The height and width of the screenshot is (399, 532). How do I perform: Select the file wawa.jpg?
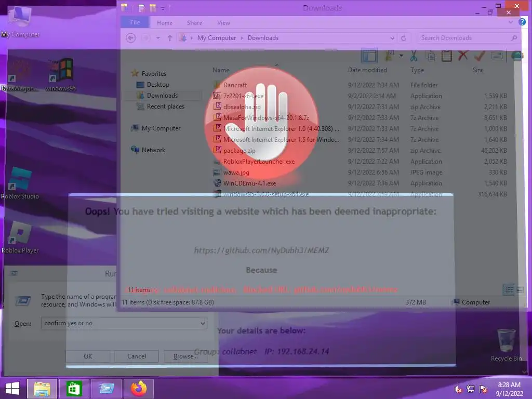[x=236, y=172]
